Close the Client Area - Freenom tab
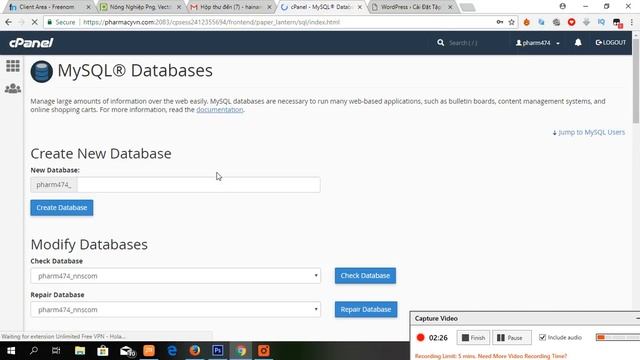 pos(88,7)
